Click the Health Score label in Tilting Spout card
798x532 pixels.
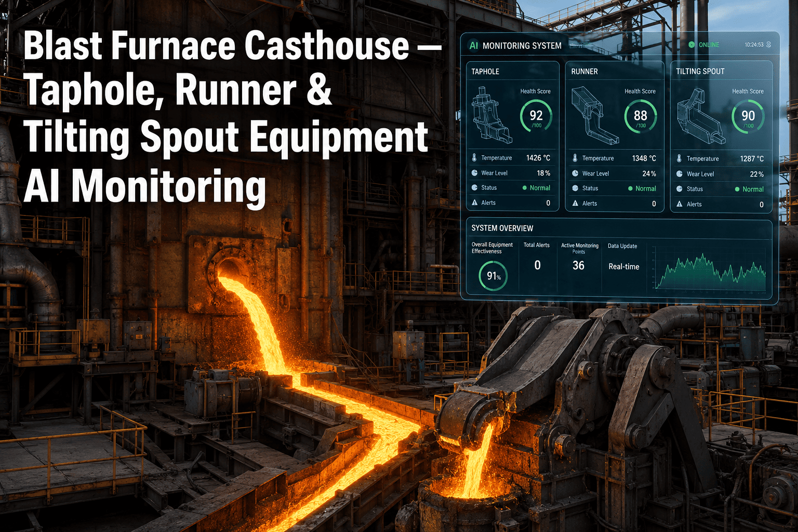[x=748, y=91]
